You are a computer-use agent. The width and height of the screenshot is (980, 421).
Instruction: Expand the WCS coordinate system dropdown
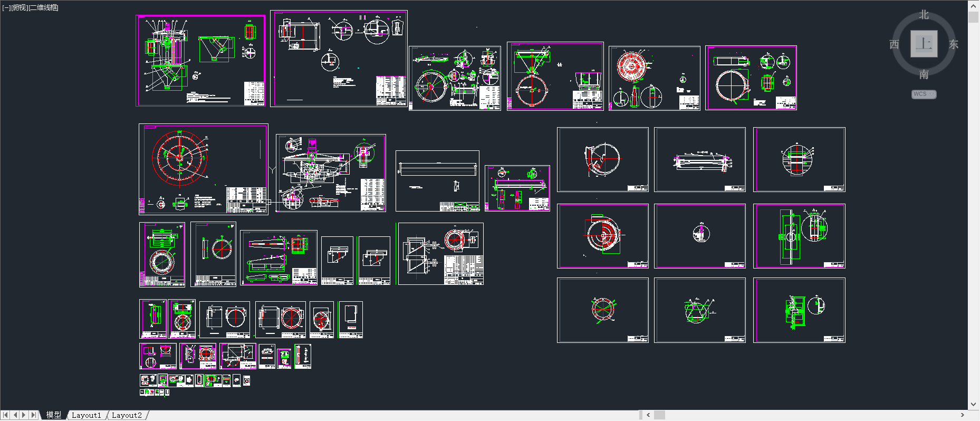pos(924,94)
